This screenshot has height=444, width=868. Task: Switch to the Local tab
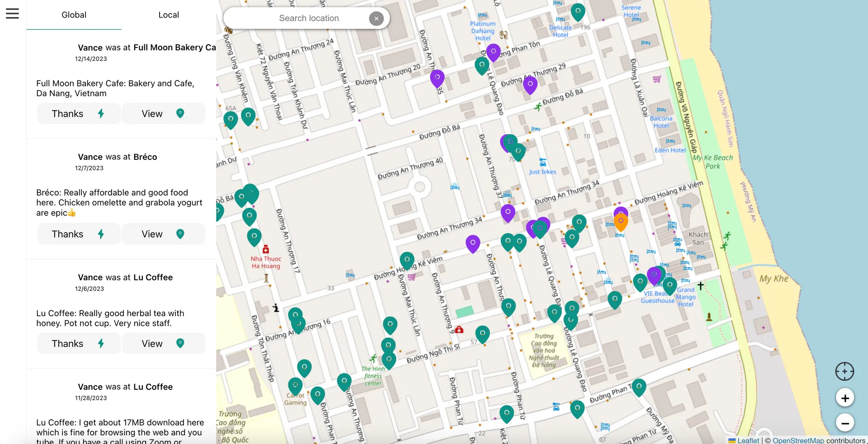click(169, 15)
